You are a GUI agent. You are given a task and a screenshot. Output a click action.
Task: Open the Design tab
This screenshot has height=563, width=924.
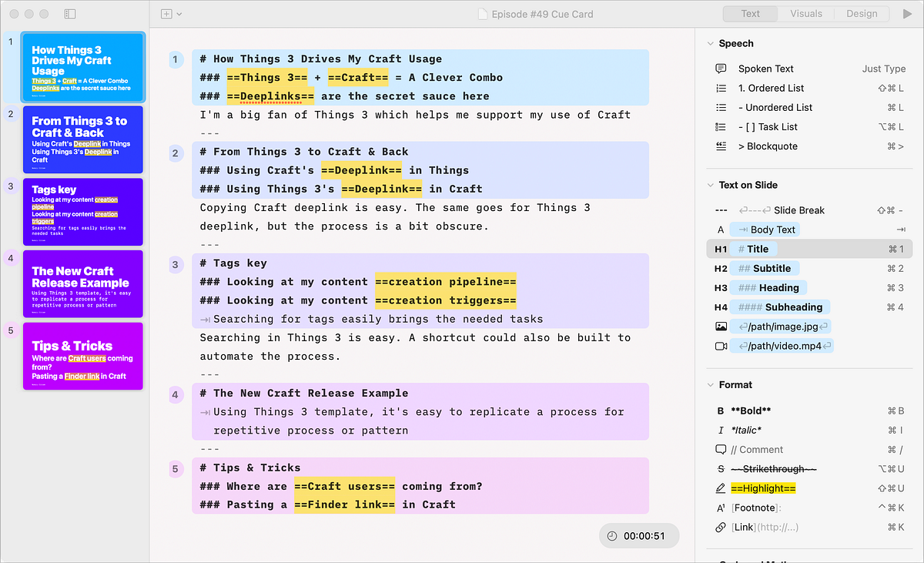tap(862, 13)
